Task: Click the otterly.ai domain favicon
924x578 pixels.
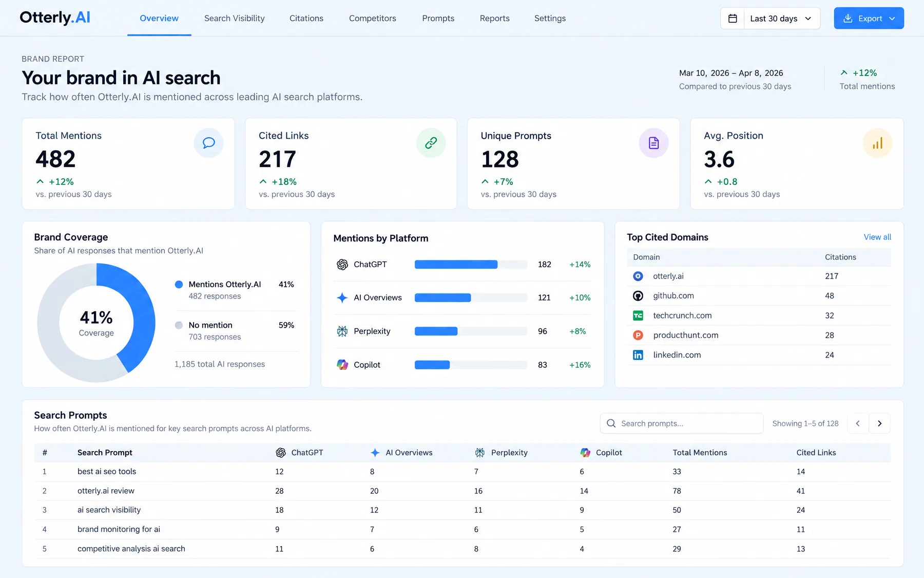Action: click(638, 276)
